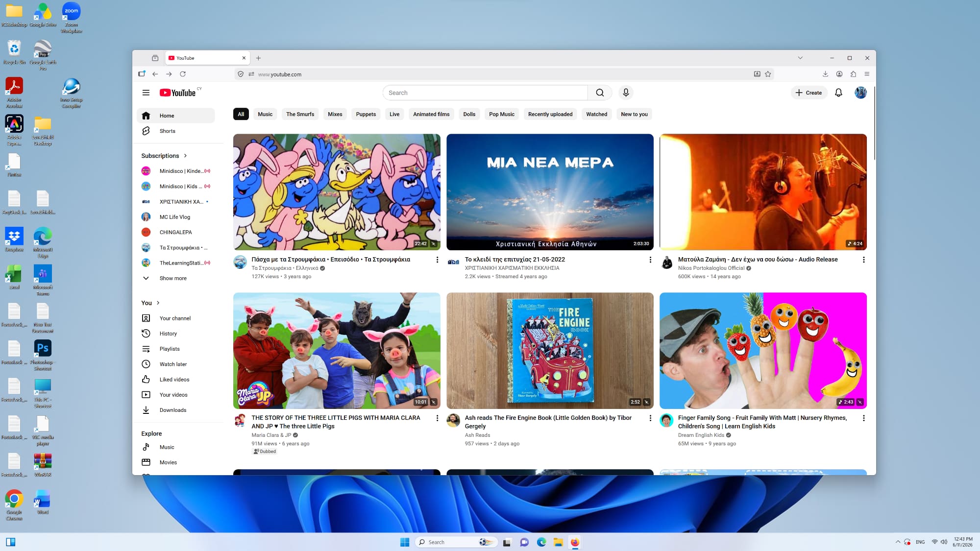Viewport: 980px width, 551px height.
Task: Open the browser tab list dropdown arrow
Action: pyautogui.click(x=800, y=58)
